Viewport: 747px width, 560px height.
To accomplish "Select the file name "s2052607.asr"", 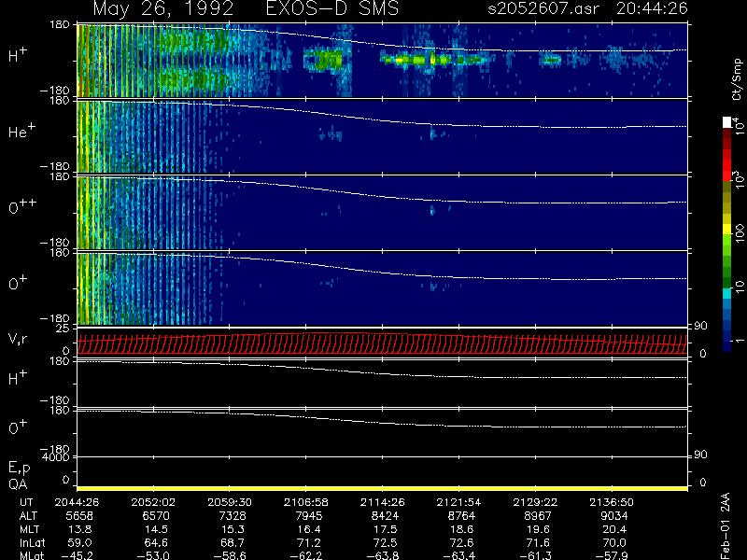I will point(543,8).
